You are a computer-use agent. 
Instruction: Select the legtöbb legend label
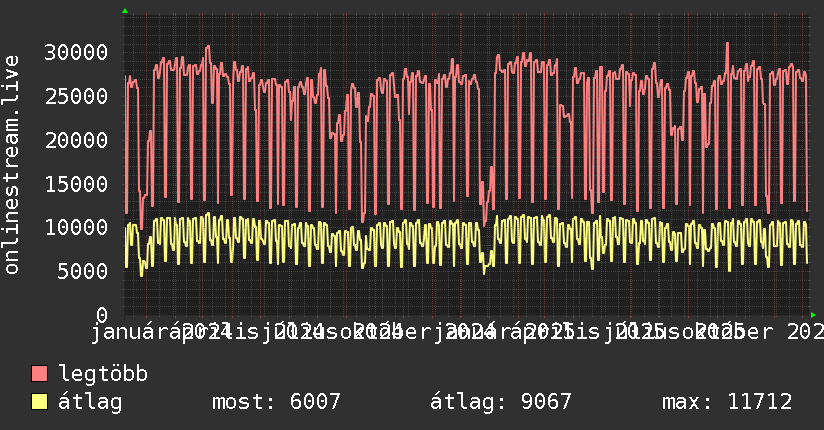(x=103, y=373)
